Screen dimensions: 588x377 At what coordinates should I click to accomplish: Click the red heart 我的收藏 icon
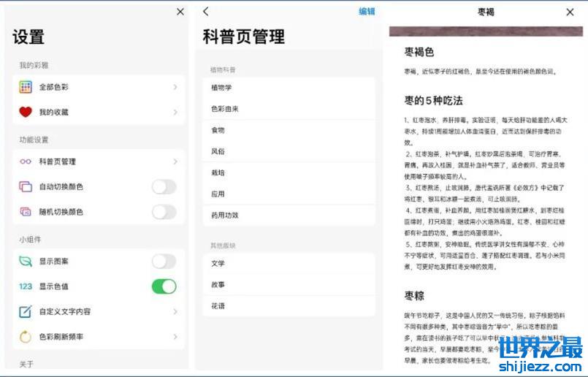(26, 112)
